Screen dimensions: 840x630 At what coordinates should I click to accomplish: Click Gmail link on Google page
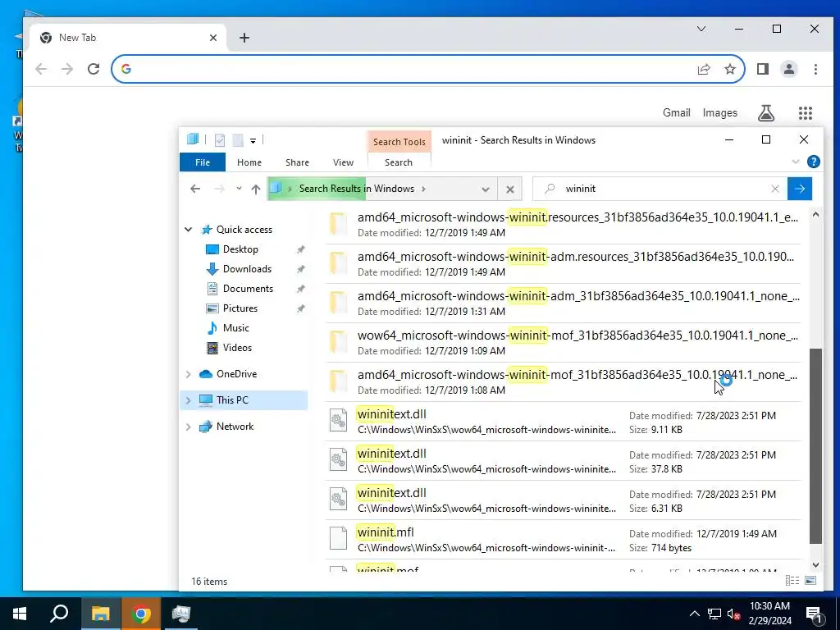tap(676, 112)
